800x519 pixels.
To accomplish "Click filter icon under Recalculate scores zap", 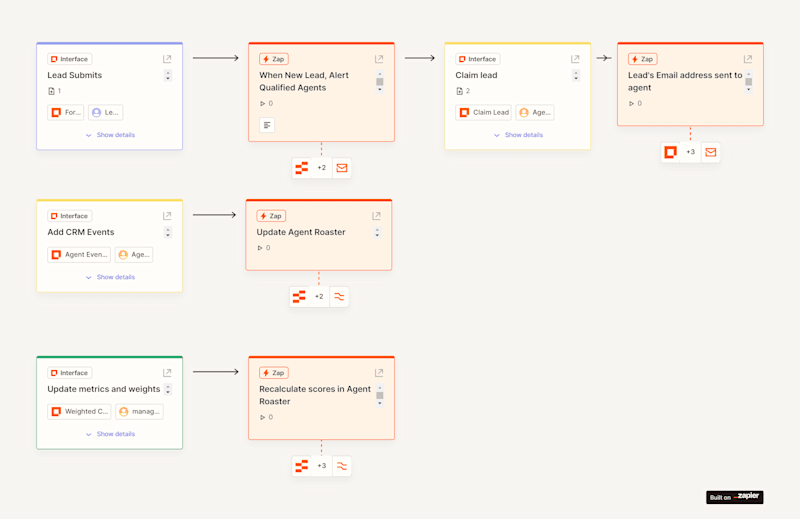I will (342, 465).
